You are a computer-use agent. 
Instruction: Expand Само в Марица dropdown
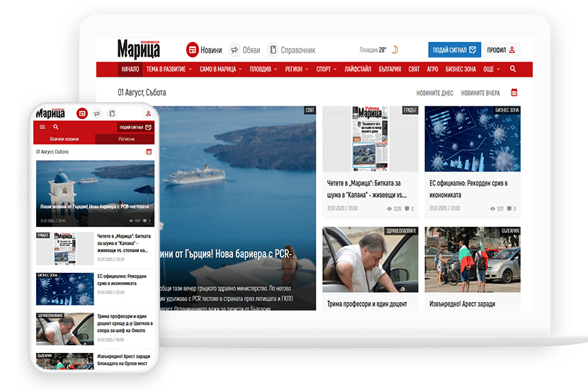tap(220, 69)
